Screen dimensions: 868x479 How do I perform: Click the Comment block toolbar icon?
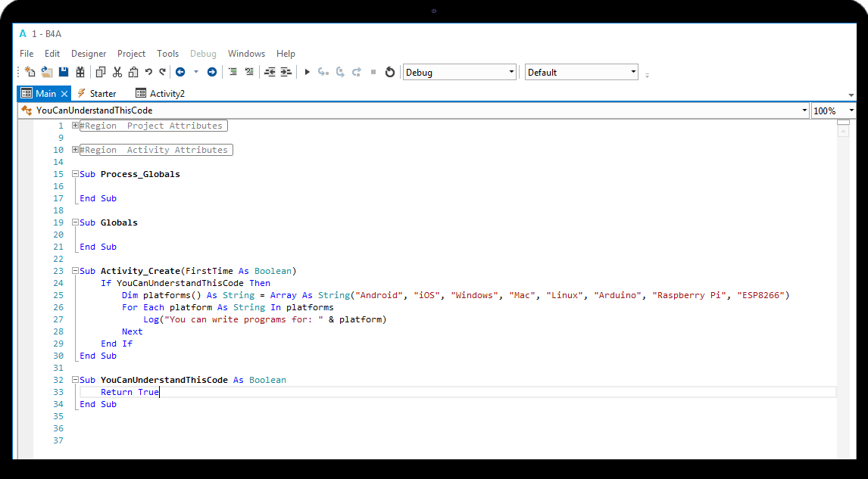tap(233, 72)
